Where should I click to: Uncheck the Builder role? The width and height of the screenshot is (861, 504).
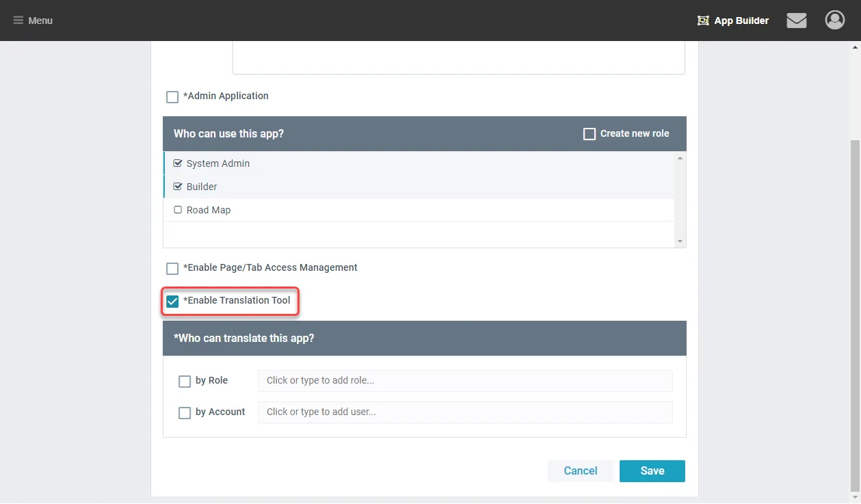click(178, 187)
